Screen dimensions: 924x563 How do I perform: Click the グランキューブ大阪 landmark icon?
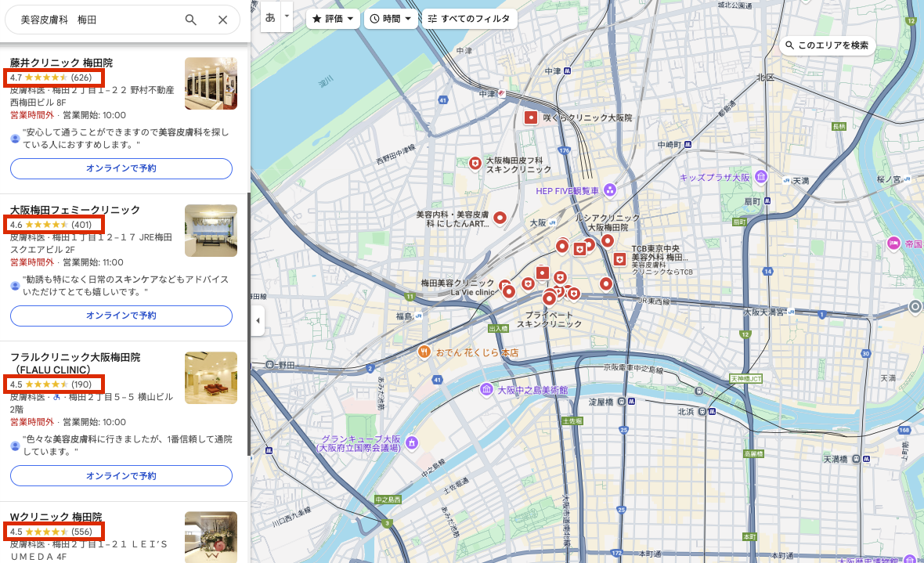412,442
